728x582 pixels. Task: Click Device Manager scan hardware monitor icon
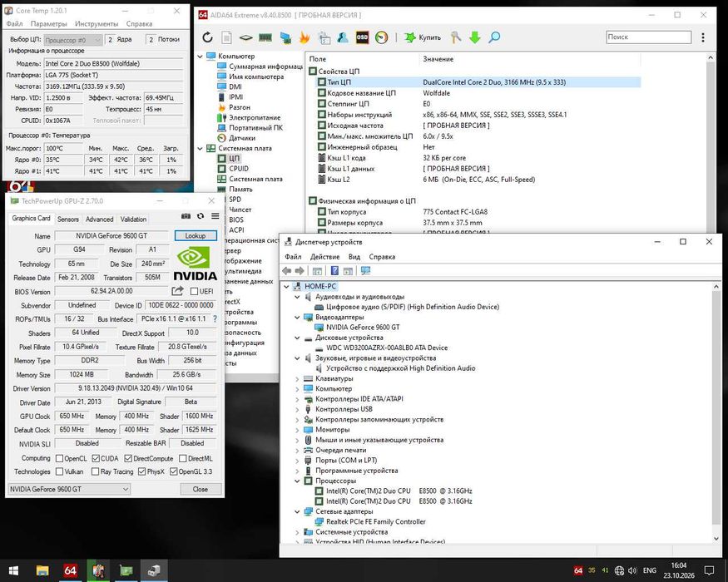[x=365, y=270]
